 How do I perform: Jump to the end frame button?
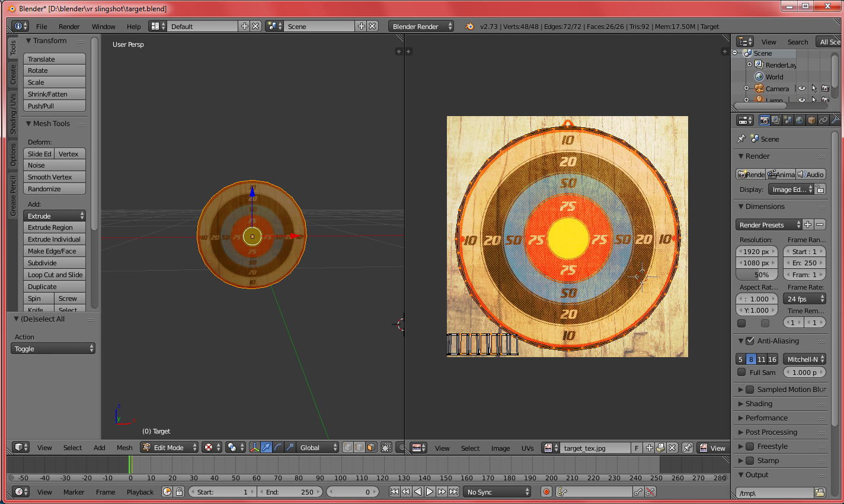454,492
